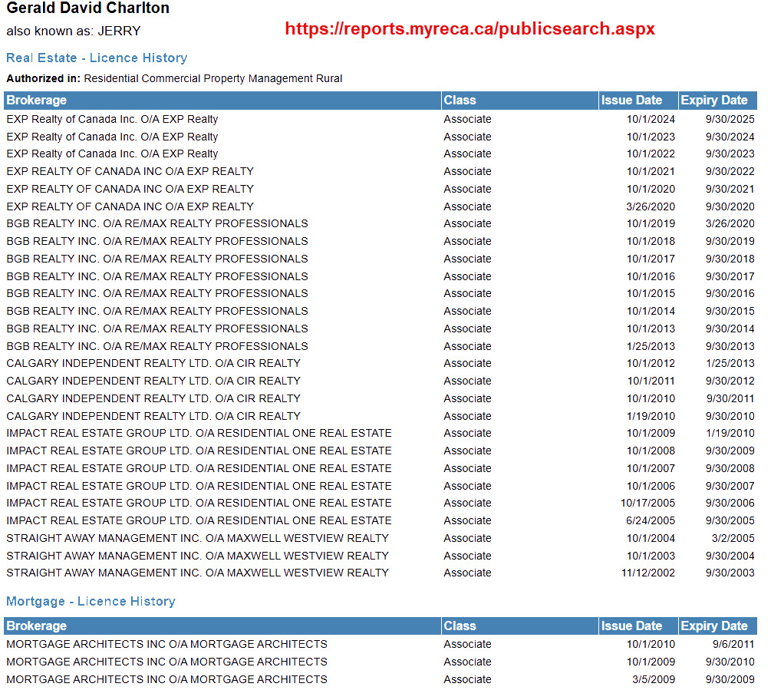Click the mortgage issue date 3/5/2009
771x700 pixels.
click(654, 680)
